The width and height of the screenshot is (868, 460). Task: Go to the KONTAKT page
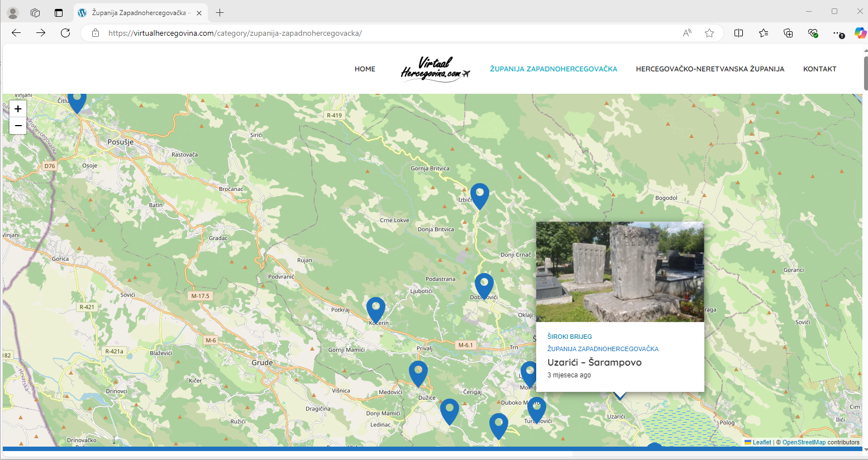click(819, 69)
